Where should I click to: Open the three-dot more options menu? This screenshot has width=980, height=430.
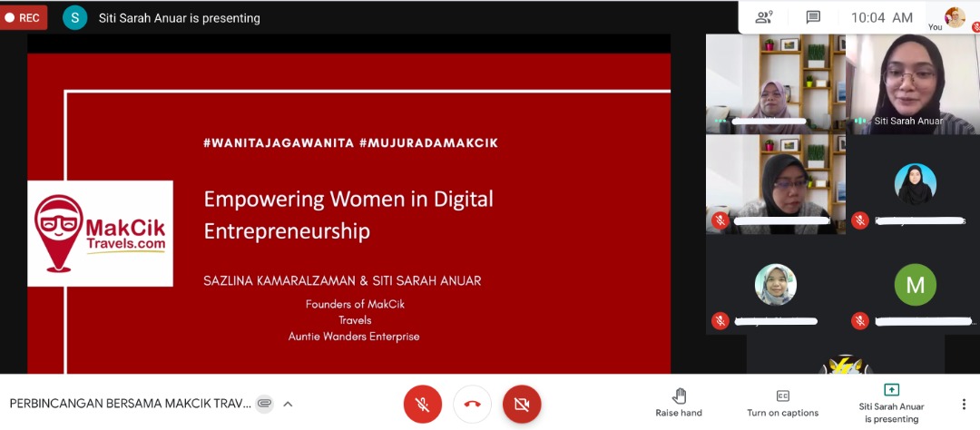click(x=964, y=404)
